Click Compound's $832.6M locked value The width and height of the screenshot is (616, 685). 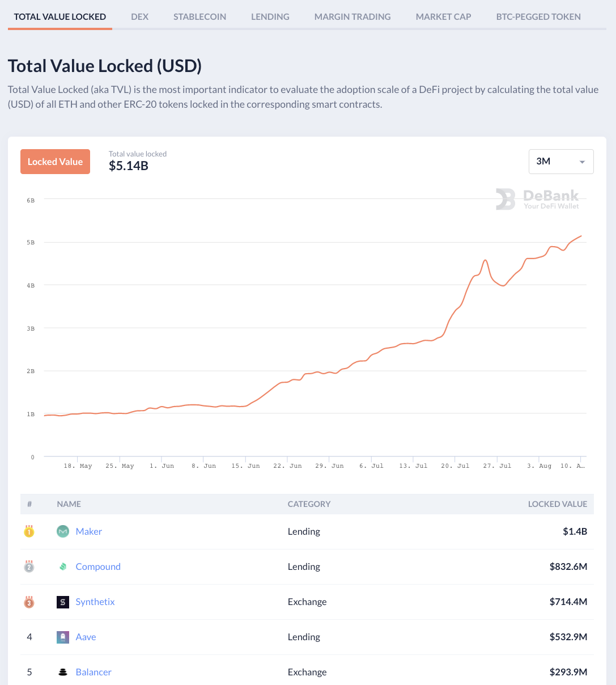coord(568,566)
